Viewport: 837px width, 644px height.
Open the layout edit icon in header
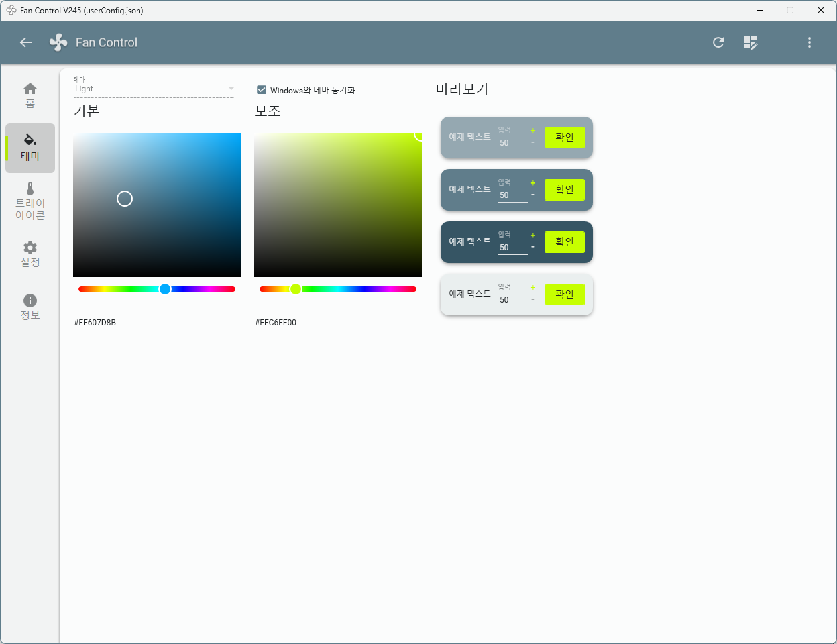751,42
